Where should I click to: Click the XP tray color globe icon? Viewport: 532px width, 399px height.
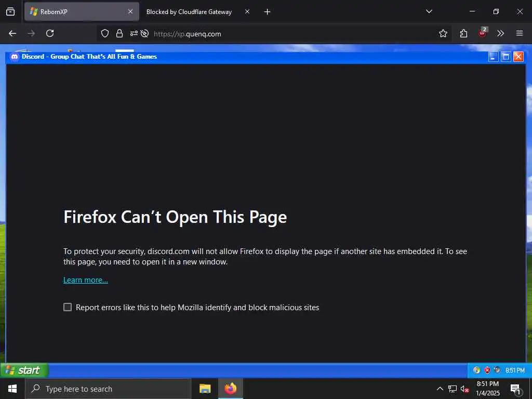click(x=476, y=370)
